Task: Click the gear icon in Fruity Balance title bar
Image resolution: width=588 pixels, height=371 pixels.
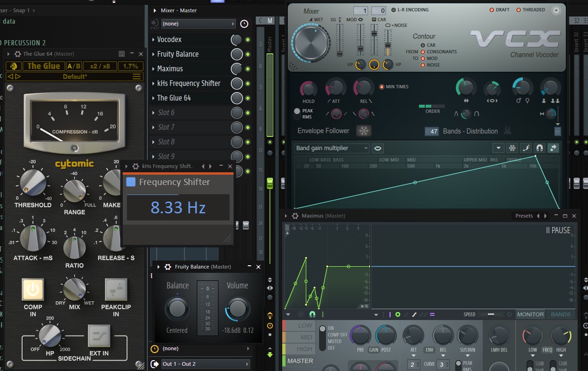Action: pyautogui.click(x=168, y=267)
